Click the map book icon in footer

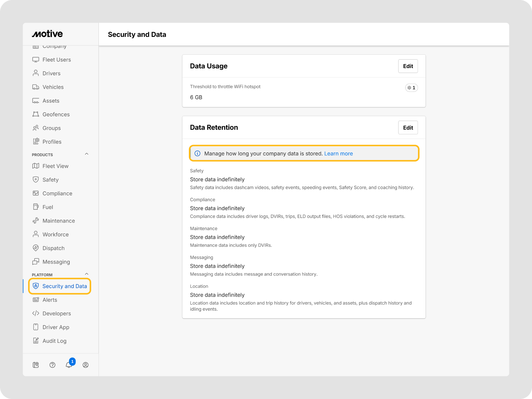click(x=36, y=365)
